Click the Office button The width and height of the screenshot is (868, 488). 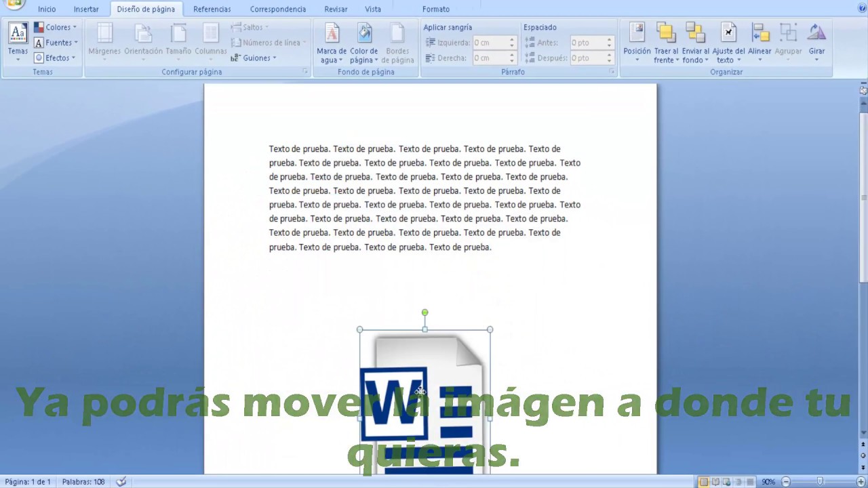[14, 4]
